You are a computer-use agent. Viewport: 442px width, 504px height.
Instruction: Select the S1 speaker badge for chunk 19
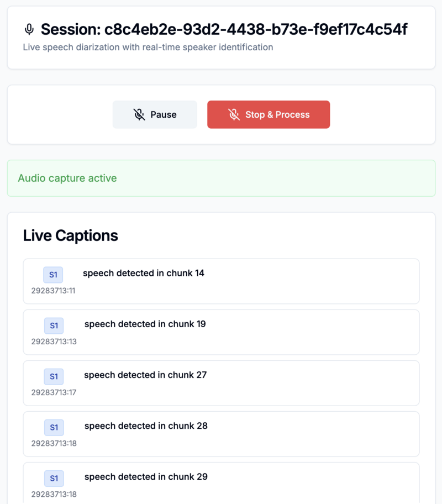tap(54, 326)
